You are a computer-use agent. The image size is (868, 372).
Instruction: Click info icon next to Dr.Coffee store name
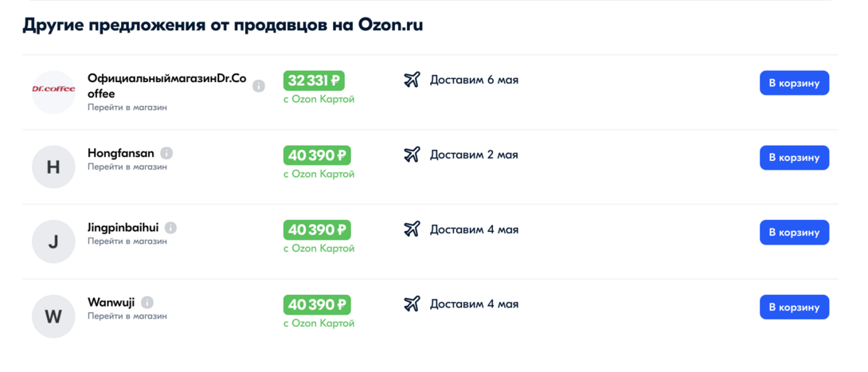[x=259, y=86]
